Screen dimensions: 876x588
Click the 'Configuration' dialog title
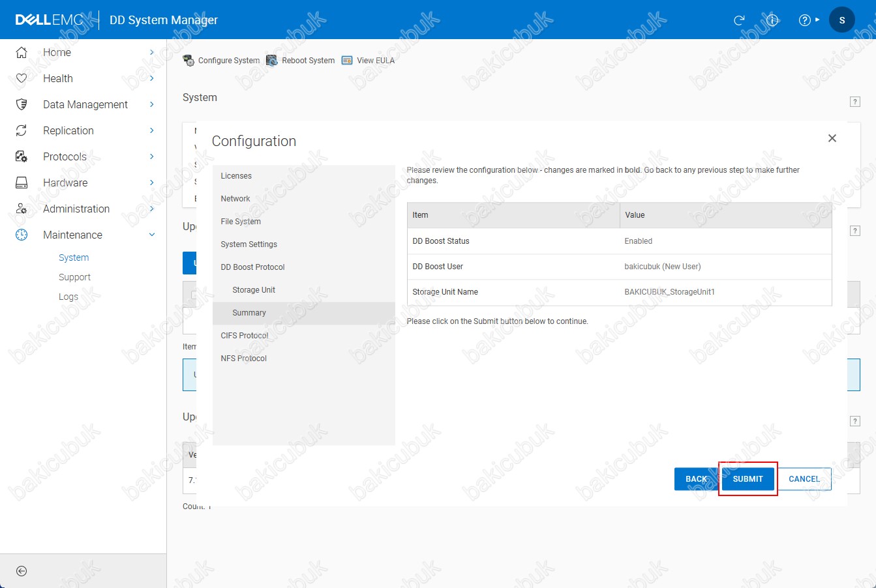point(254,141)
